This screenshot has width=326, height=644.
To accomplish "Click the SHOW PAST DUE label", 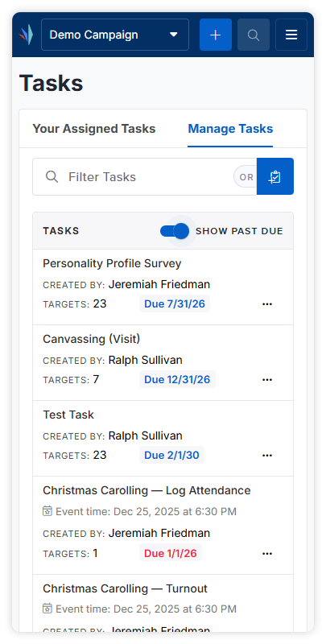I will (239, 231).
